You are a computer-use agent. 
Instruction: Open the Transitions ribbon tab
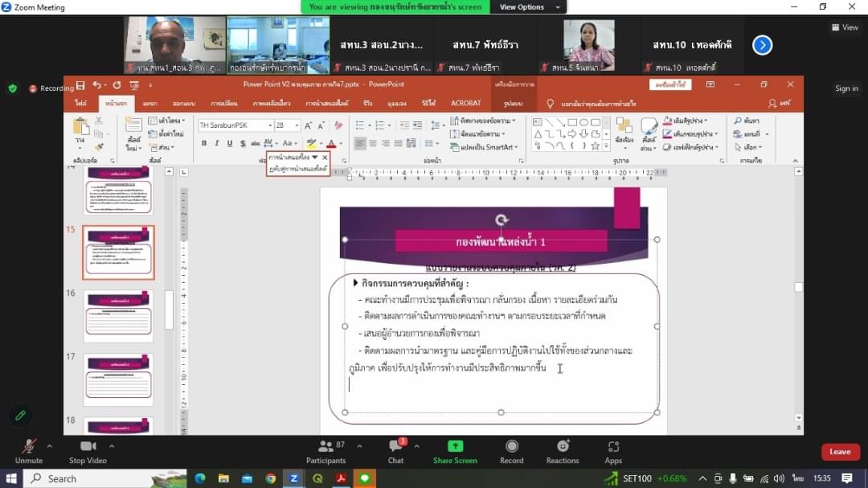tap(224, 104)
